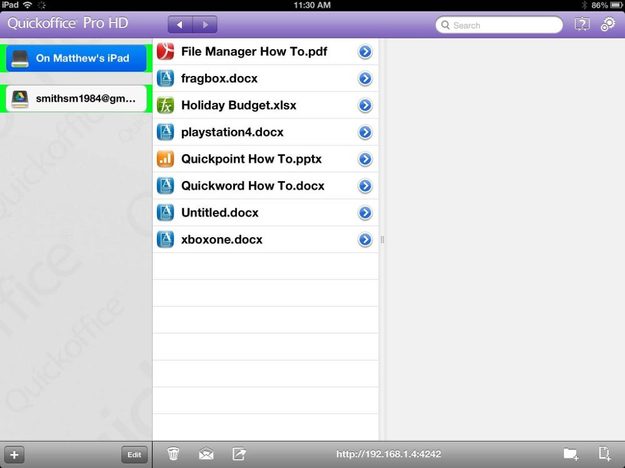
Task: Click the share export icon
Action: click(x=239, y=454)
